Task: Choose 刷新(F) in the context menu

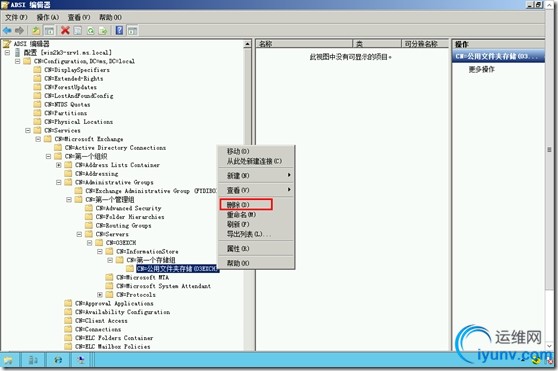Action: pos(256,224)
